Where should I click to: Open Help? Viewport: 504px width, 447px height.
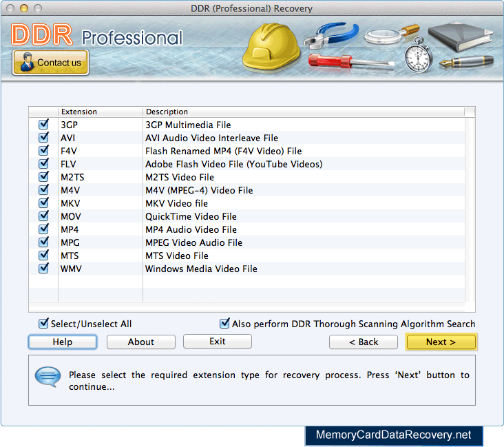pos(63,342)
